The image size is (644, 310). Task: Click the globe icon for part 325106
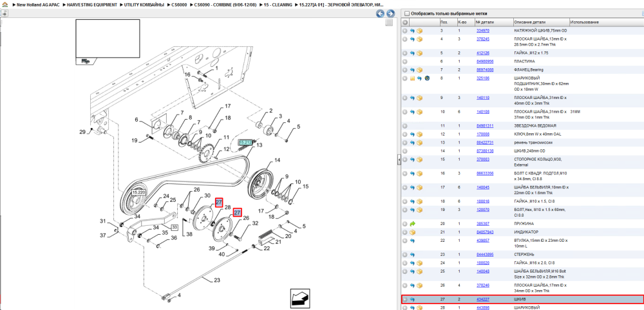[427, 78]
